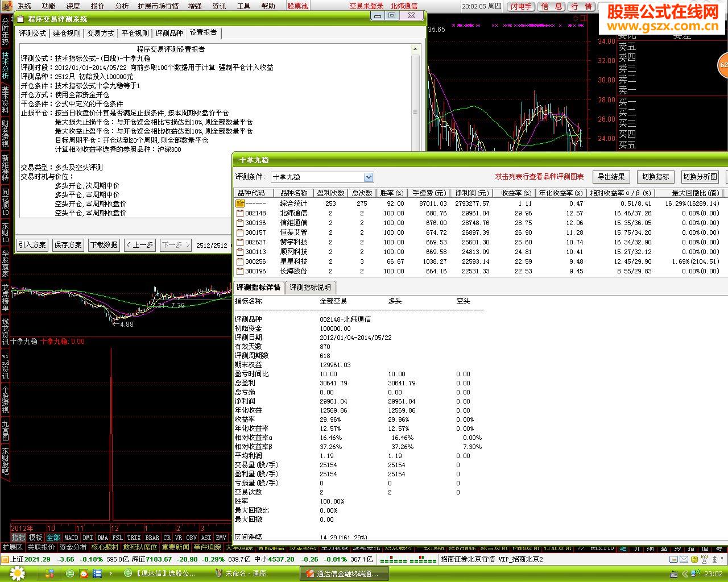Click the 信息 button in the top bar
This screenshot has width=728, height=582.
(x=551, y=6)
